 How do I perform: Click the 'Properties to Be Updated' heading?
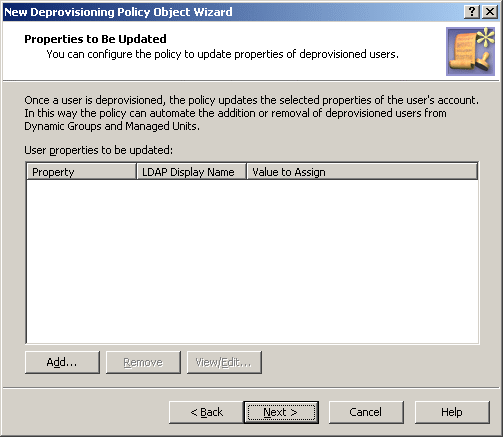(x=95, y=39)
